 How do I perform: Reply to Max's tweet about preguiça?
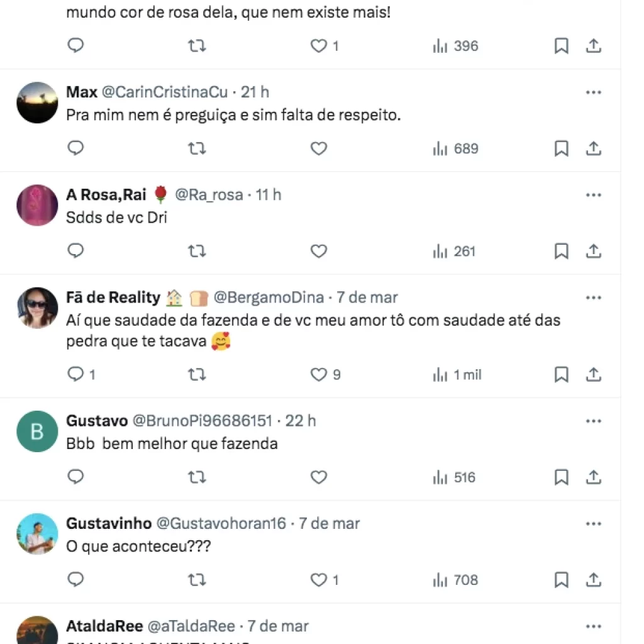tap(75, 148)
